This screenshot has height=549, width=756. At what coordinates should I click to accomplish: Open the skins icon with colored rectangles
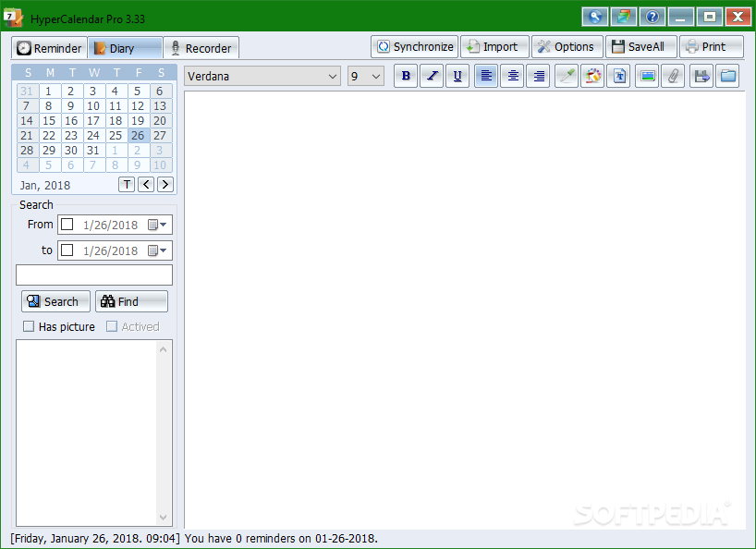[624, 18]
